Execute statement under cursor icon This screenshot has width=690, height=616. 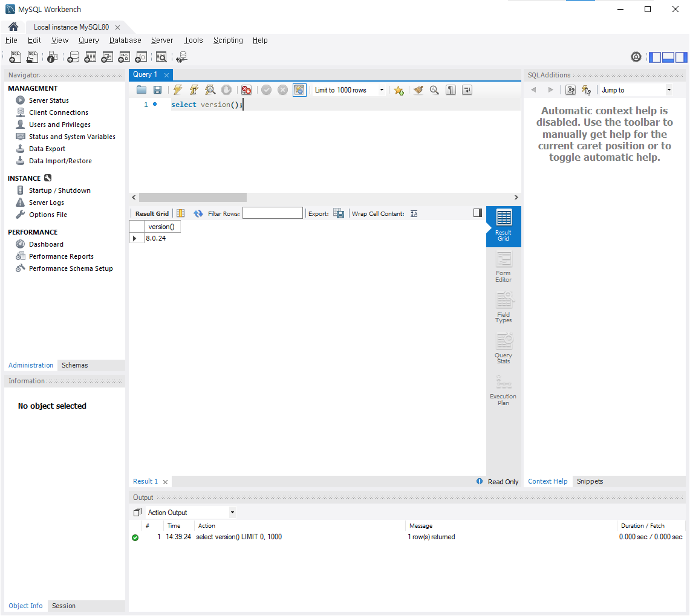(x=194, y=89)
